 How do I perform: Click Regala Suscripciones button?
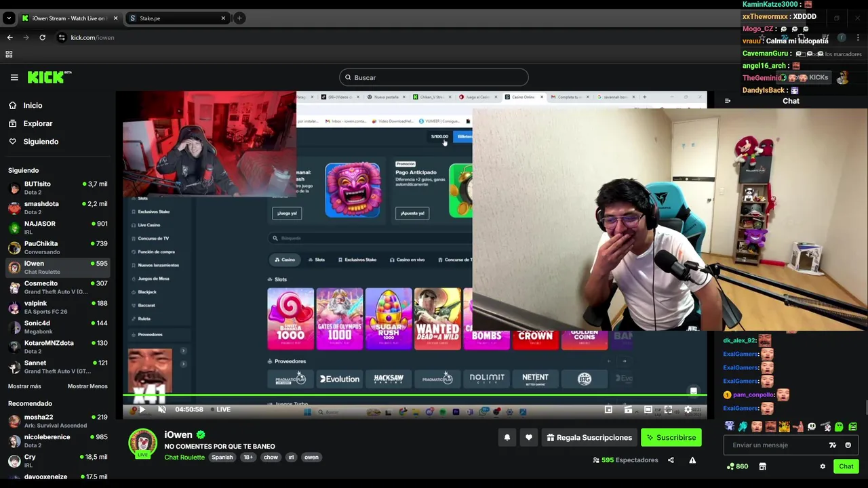589,438
